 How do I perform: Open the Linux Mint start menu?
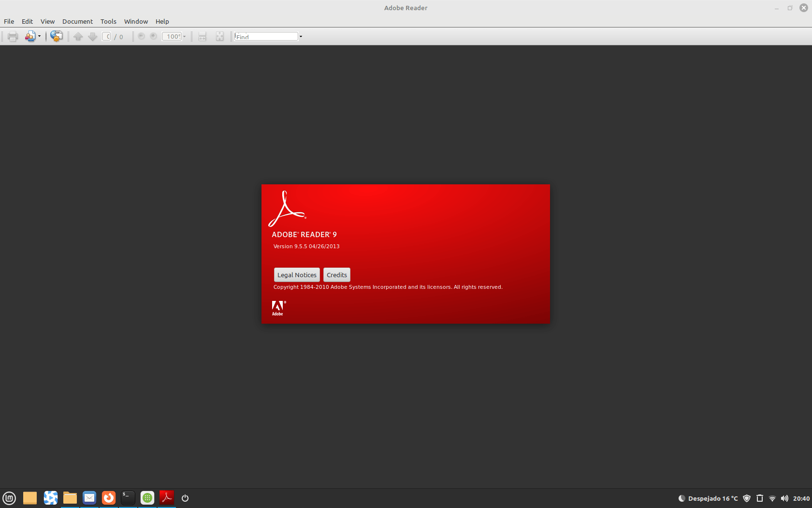pyautogui.click(x=9, y=498)
